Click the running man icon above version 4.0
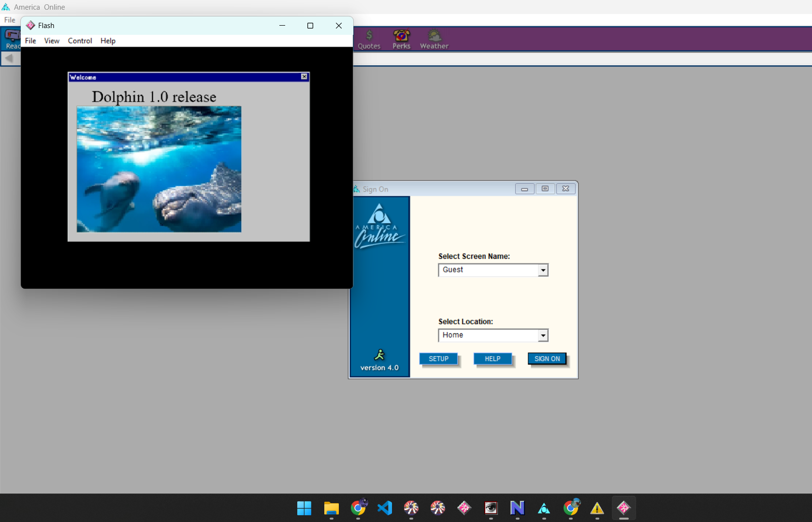This screenshot has height=522, width=812. (x=379, y=355)
